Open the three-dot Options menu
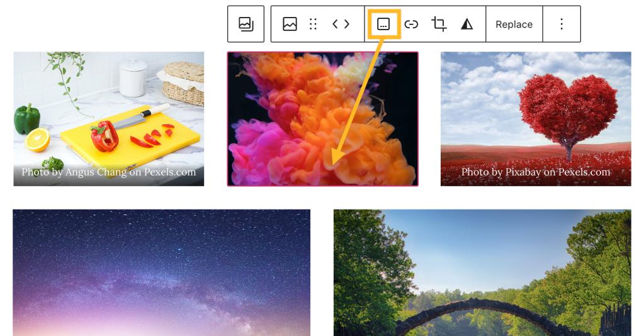Screen dimensions: 644x336 click(x=561, y=25)
